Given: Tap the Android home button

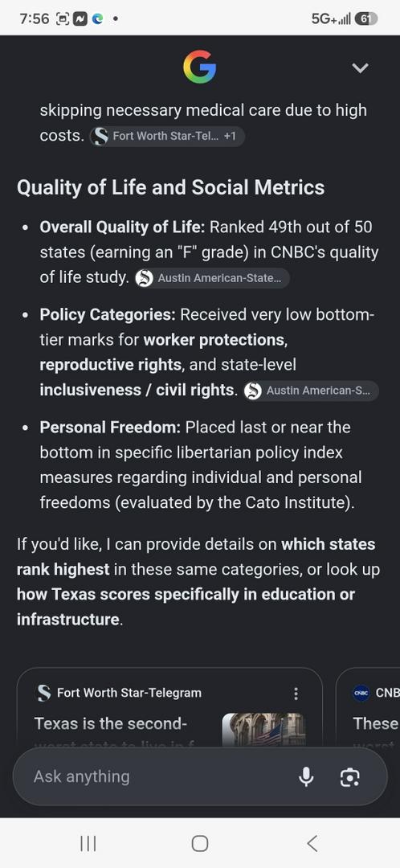Looking at the screenshot, I should [x=200, y=844].
